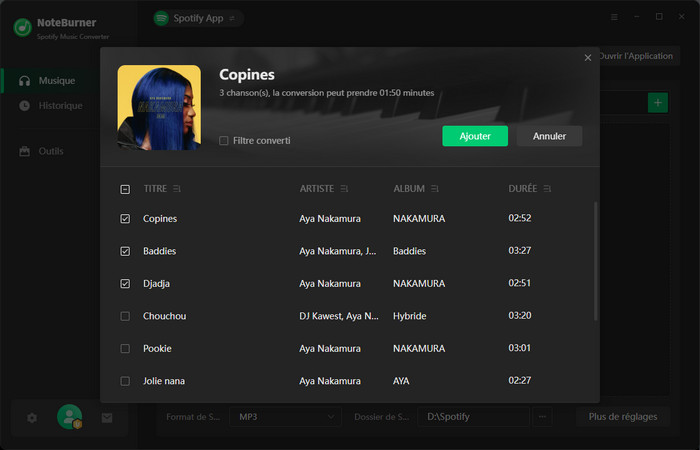Click the green plus add button
700x450 pixels.
(658, 103)
